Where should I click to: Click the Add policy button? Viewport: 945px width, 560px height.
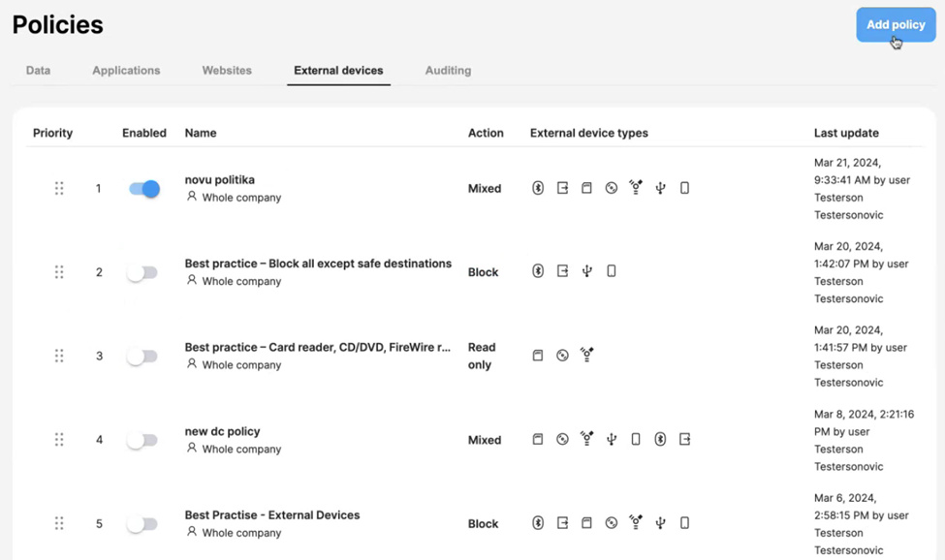pyautogui.click(x=894, y=24)
